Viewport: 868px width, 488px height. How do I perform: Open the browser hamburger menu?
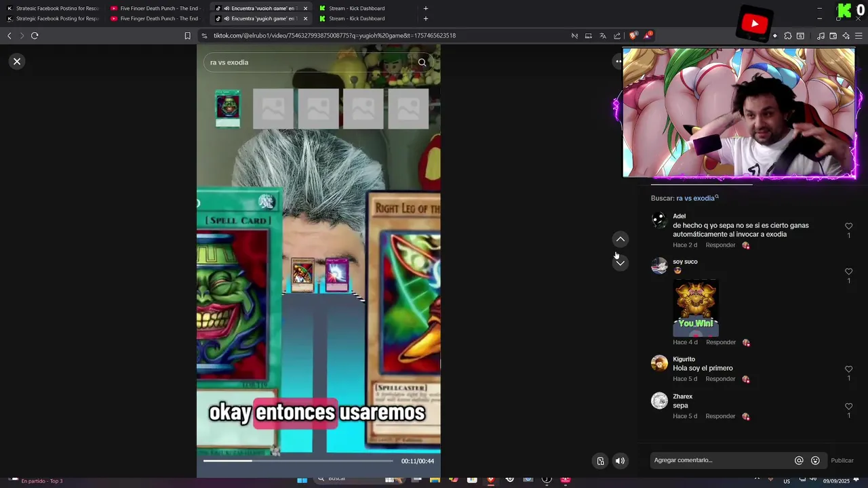click(859, 36)
